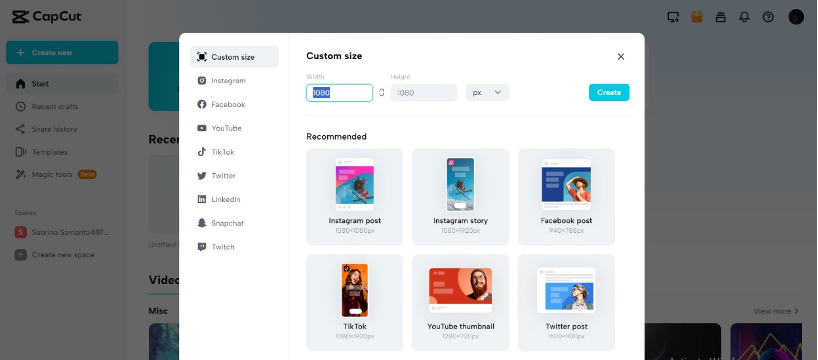The image size is (818, 360).
Task: Open the orange gift box icon
Action: [x=696, y=17]
